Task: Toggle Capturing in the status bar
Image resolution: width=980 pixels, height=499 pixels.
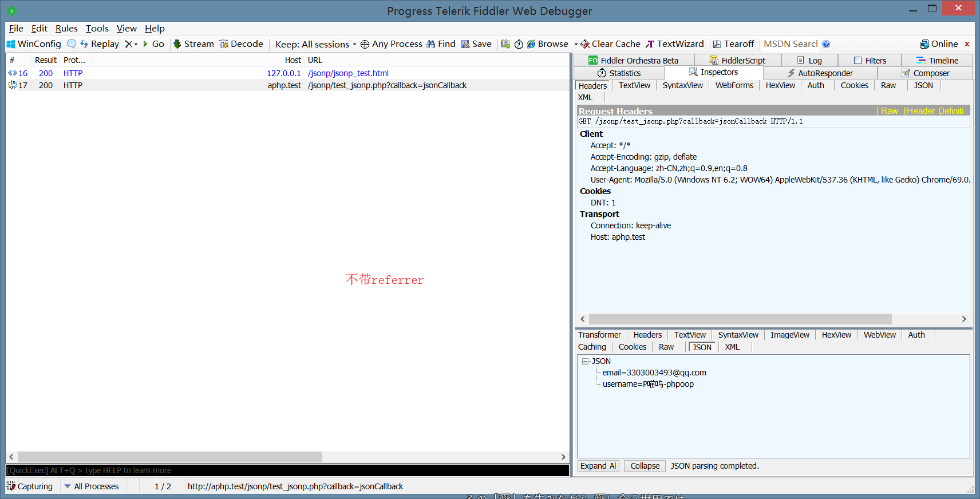Action: (x=30, y=486)
